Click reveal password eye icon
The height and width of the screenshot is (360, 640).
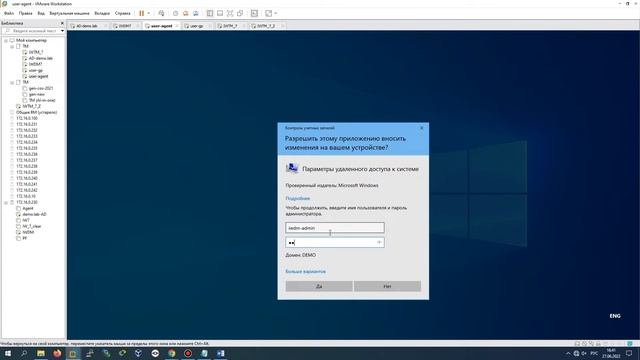click(379, 242)
